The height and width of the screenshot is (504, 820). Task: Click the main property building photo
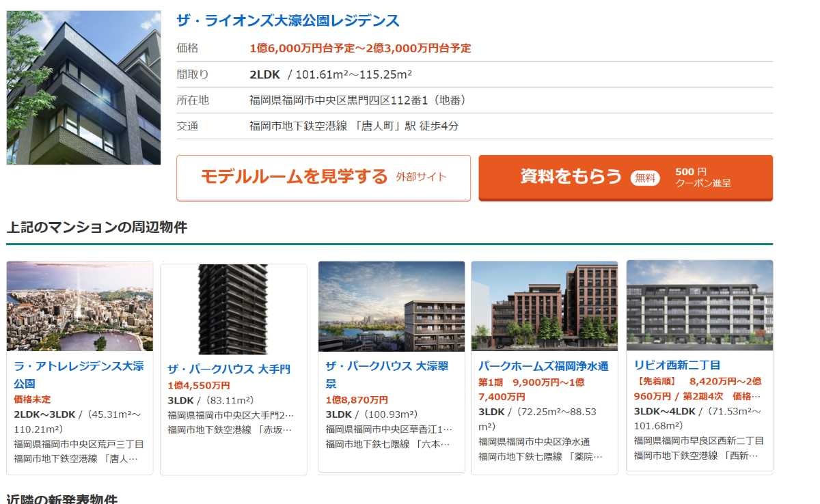[x=83, y=87]
